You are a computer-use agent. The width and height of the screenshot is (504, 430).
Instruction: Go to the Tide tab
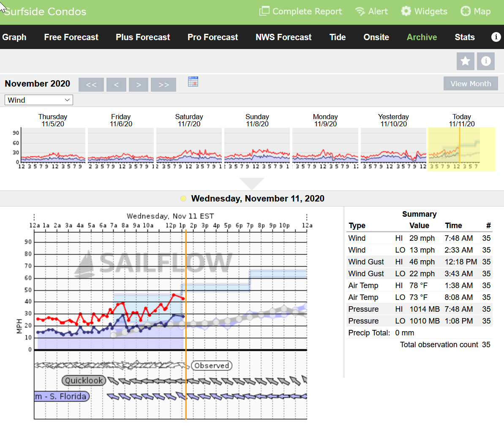pyautogui.click(x=338, y=37)
